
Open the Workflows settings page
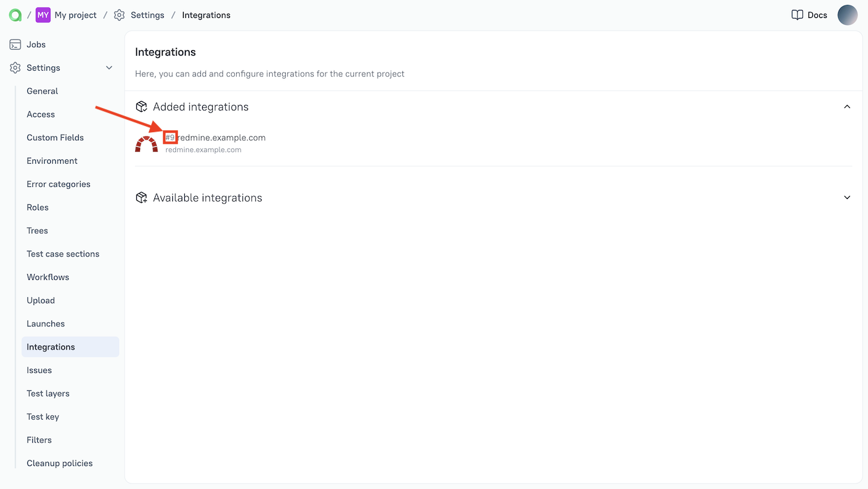coord(48,277)
